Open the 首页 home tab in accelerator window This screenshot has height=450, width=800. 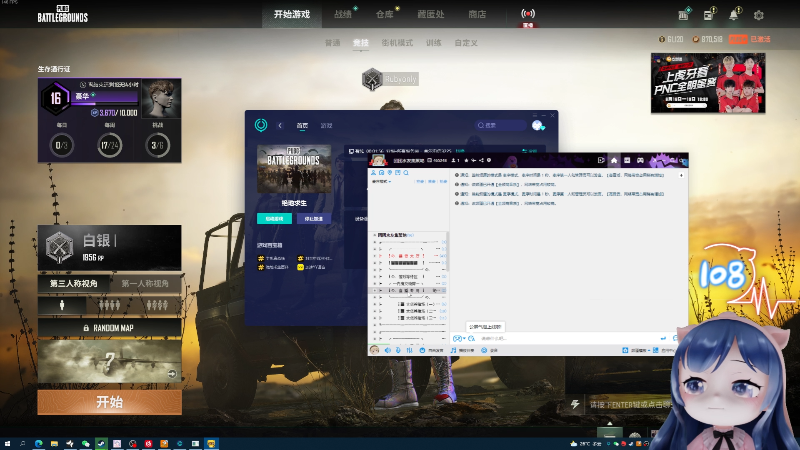pos(302,126)
